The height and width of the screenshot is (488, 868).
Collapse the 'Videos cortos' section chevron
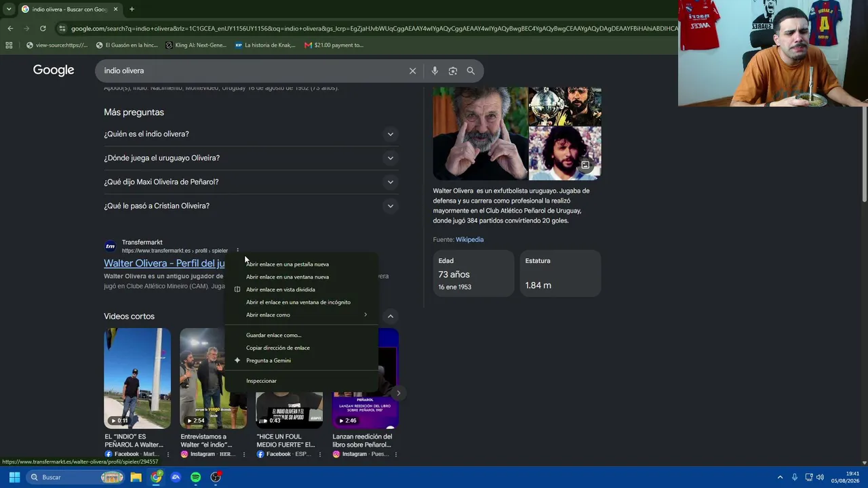coord(390,317)
